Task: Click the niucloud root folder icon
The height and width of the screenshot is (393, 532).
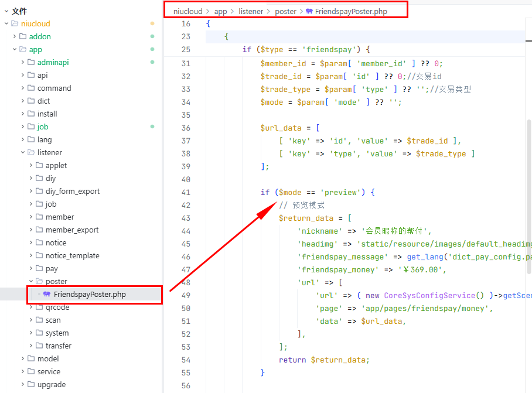Action: (x=15, y=24)
